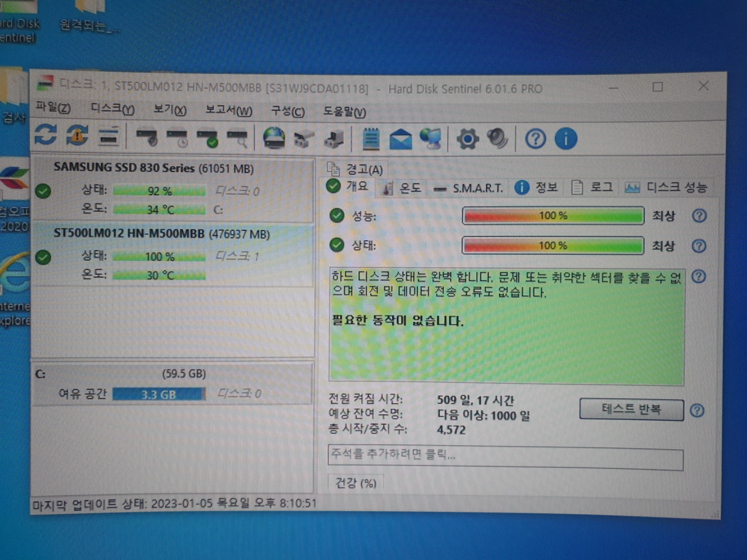Click the green check icon beside 성능
747x560 pixels.
point(337,215)
